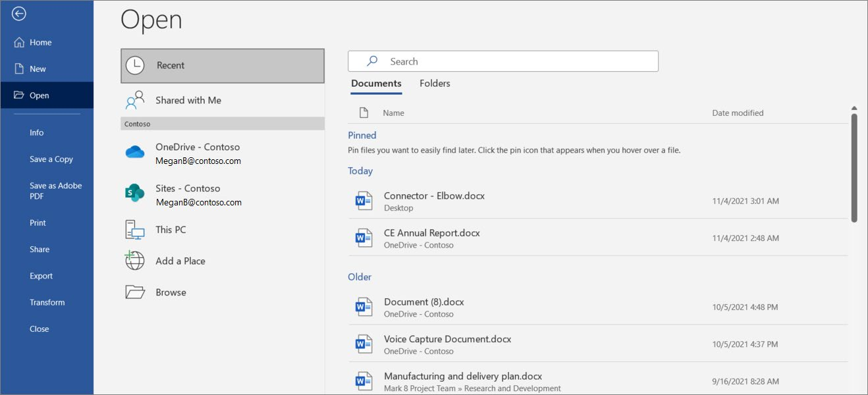Viewport: 868px width, 395px height.
Task: Click the Word icon for CE Annual Report.docx
Action: click(x=364, y=238)
